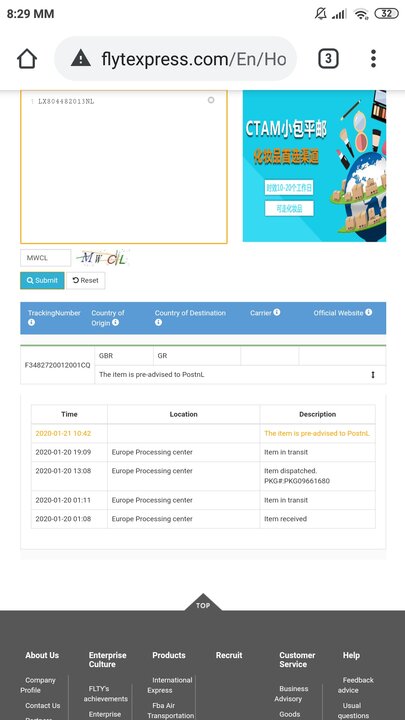405x720 pixels.
Task: Click the MWCL captcha input field
Action: [x=45, y=258]
